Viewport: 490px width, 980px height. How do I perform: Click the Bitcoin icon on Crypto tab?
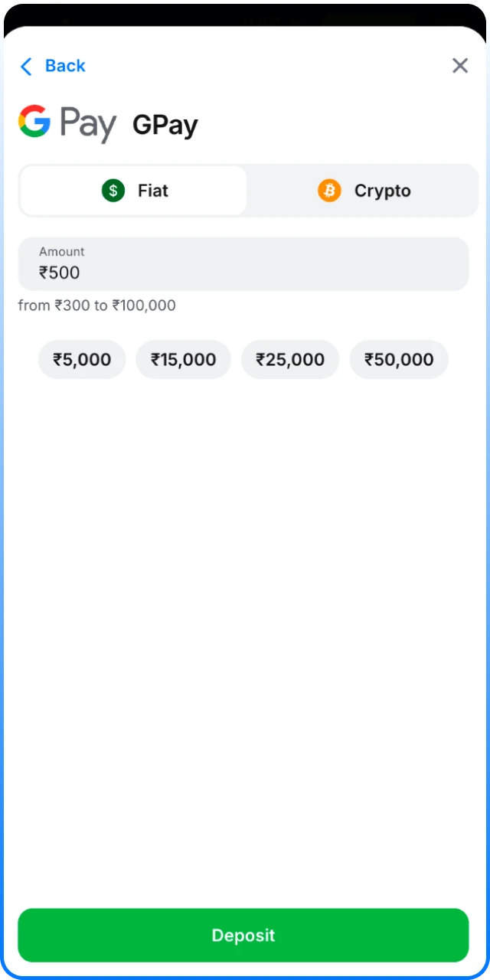[329, 190]
